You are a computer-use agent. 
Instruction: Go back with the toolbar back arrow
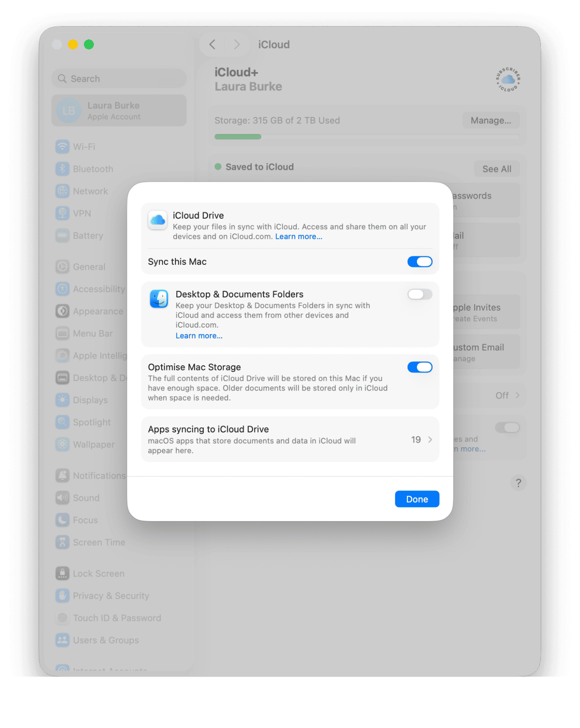click(212, 45)
